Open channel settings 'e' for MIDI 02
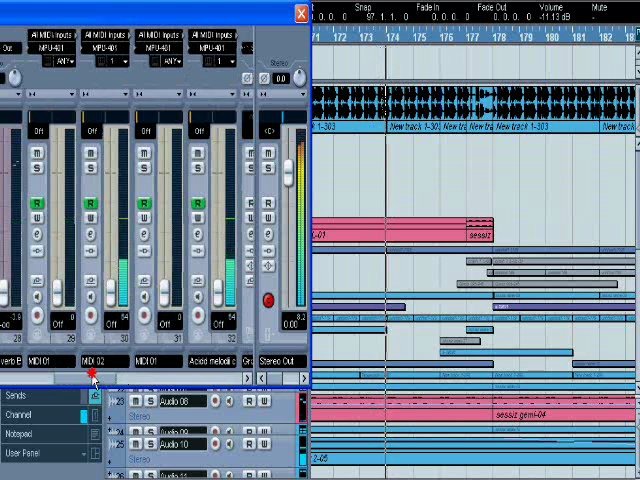This screenshot has height=480, width=640. (91, 234)
